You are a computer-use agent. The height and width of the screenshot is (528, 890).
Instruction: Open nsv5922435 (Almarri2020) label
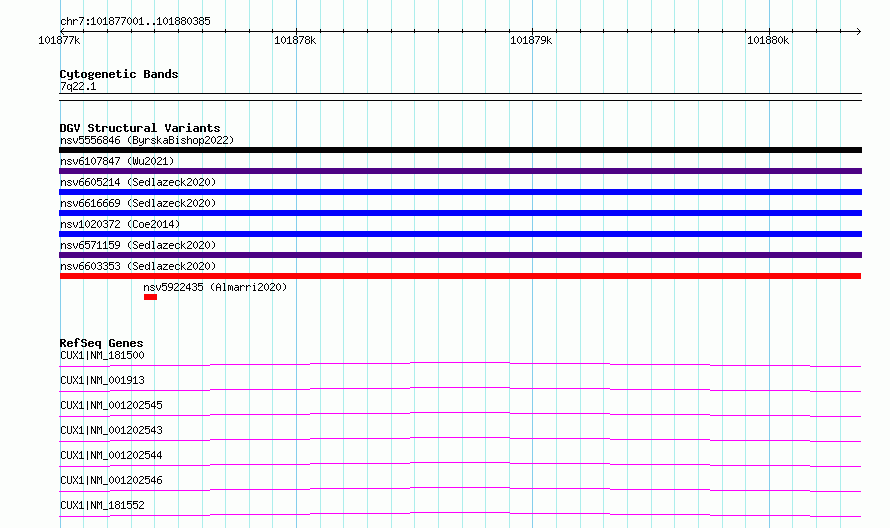coord(215,287)
